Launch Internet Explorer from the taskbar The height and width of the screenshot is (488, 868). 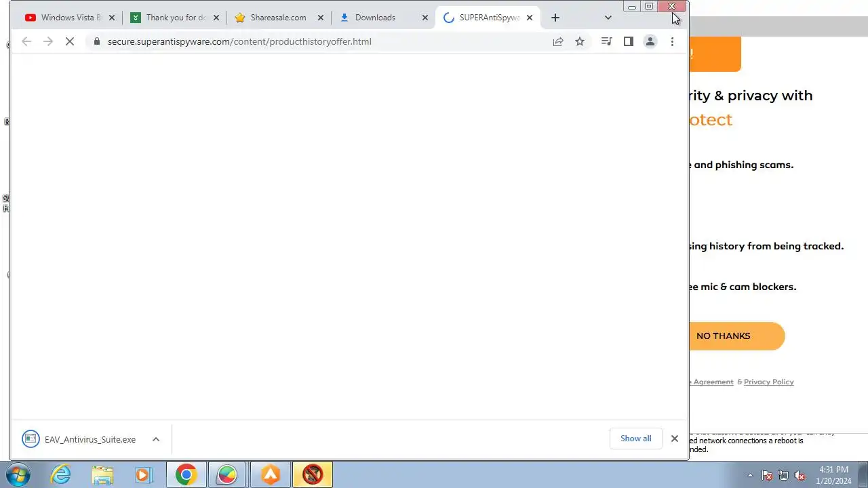tap(61, 474)
